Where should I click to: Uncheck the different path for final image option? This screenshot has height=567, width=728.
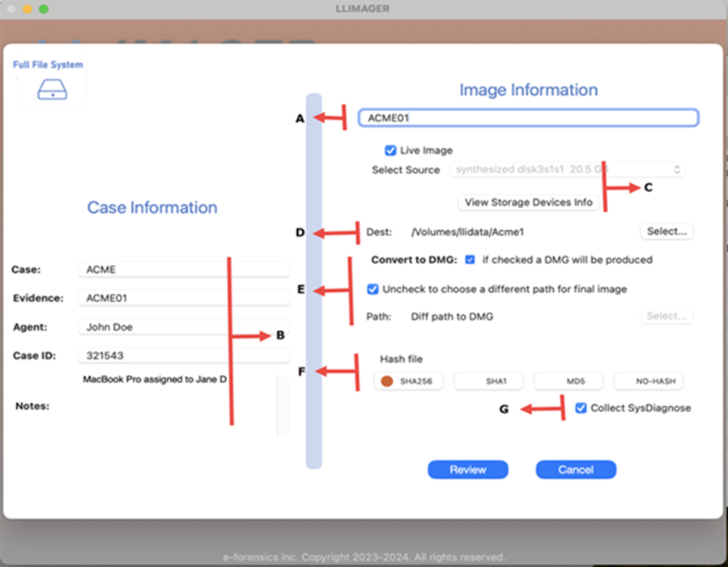(373, 289)
